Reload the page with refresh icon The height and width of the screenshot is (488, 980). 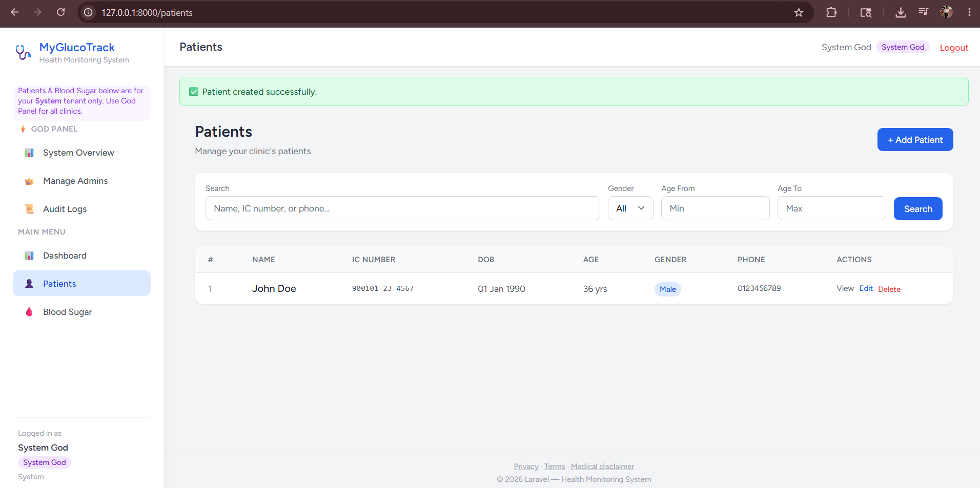(x=60, y=12)
